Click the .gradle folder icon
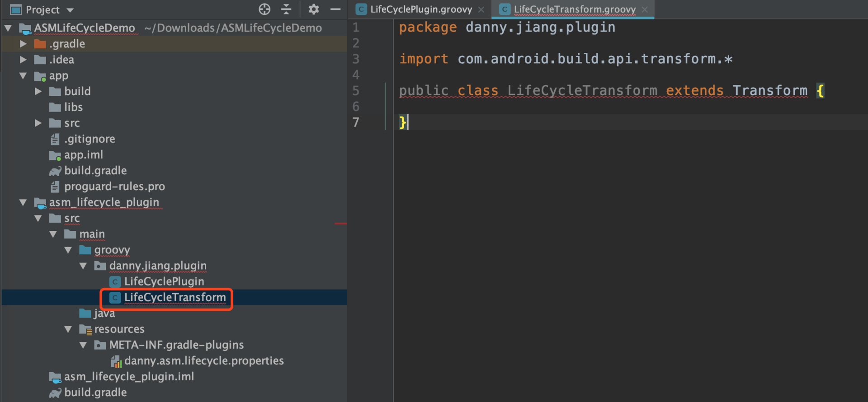This screenshot has width=868, height=402. pos(40,44)
